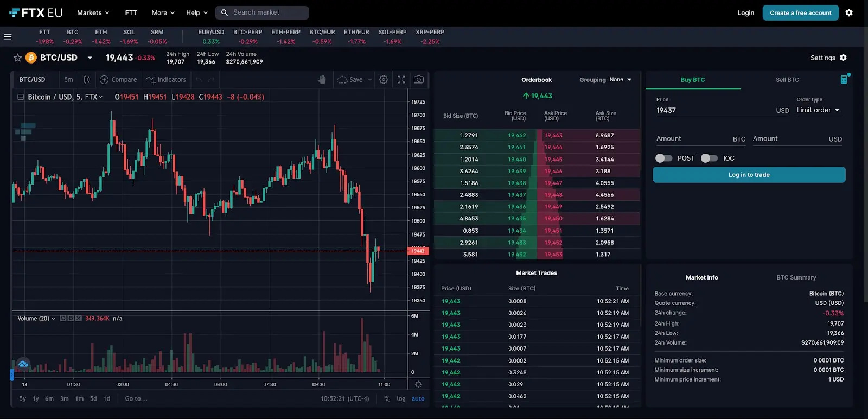Click the Search market field
Image resolution: width=868 pixels, height=419 pixels.
pos(263,12)
